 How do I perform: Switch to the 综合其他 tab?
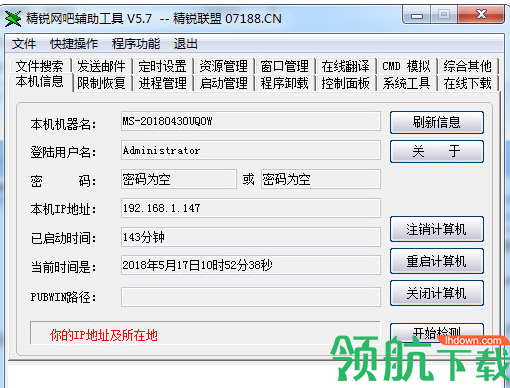click(467, 66)
